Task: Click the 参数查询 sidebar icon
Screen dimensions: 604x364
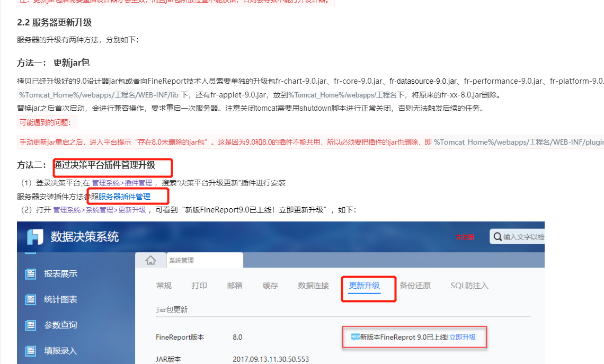Action: point(30,325)
